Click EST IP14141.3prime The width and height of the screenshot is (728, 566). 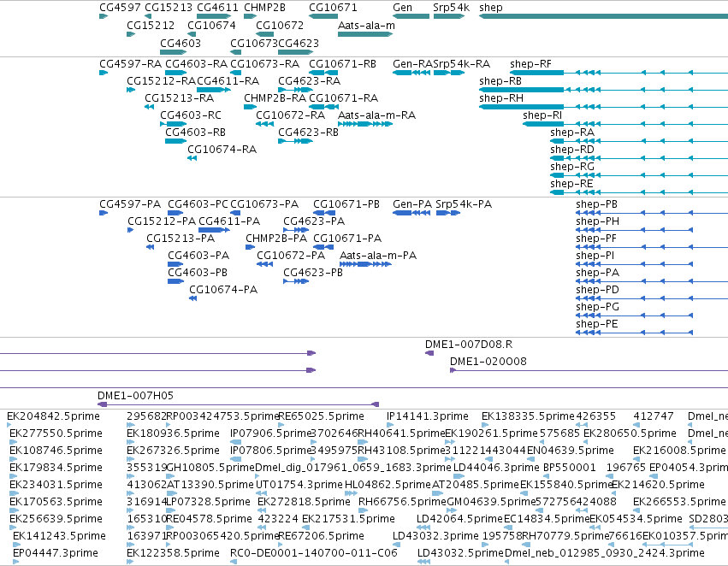pyautogui.click(x=428, y=416)
